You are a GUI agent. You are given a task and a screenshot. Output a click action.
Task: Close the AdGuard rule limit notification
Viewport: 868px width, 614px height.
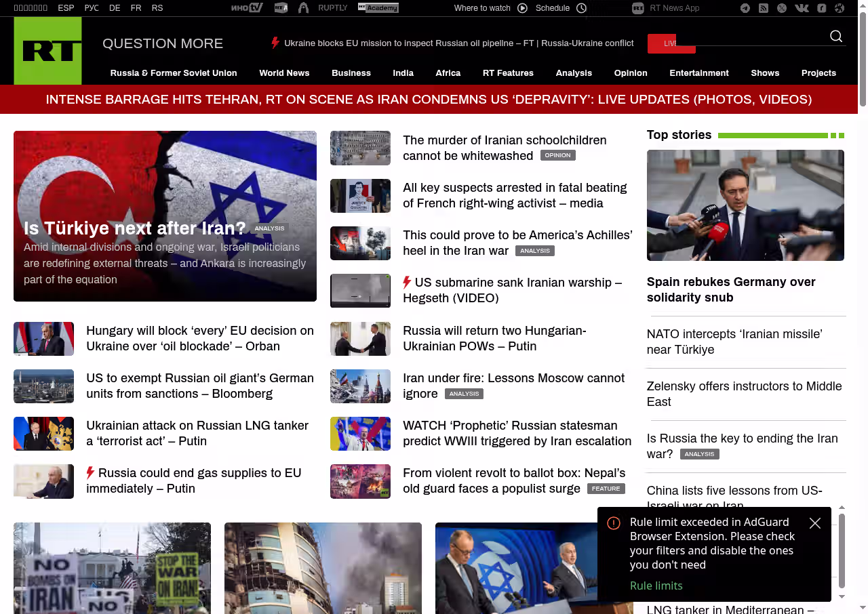(x=815, y=523)
